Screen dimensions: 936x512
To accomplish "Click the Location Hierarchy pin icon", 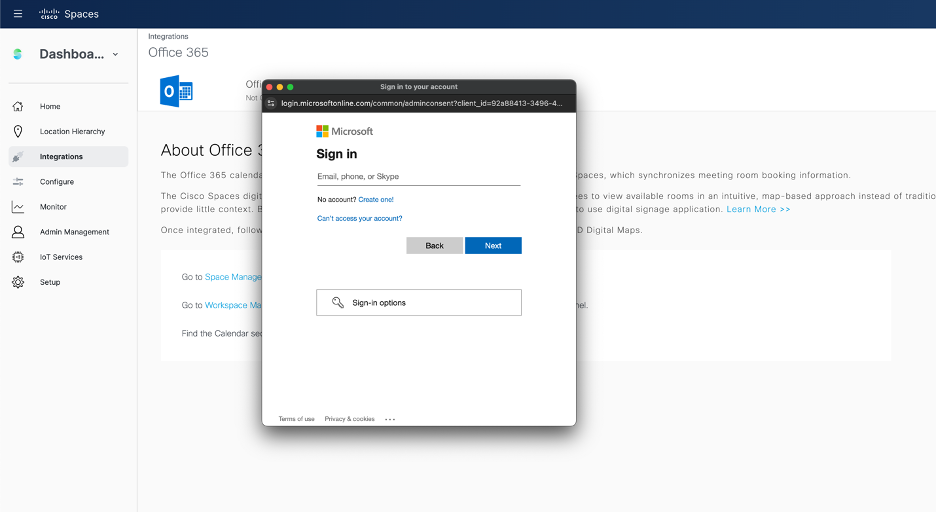I will (18, 131).
